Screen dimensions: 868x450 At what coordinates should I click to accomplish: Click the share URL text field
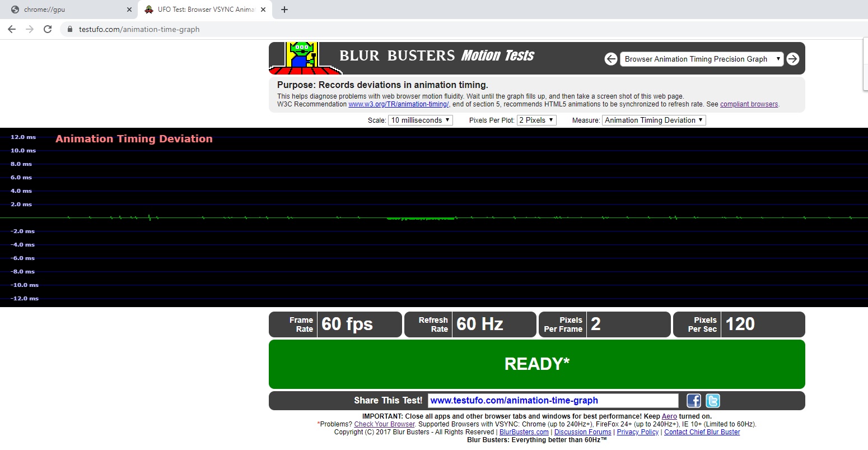tap(553, 401)
